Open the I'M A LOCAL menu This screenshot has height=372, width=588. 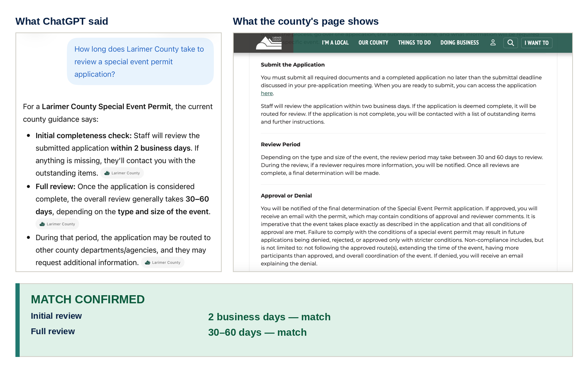335,42
